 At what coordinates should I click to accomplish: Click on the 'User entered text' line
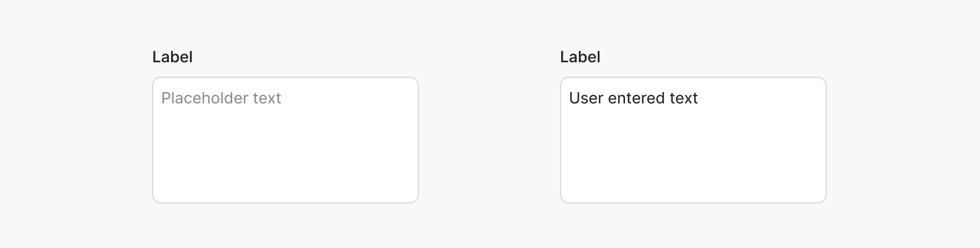click(633, 98)
